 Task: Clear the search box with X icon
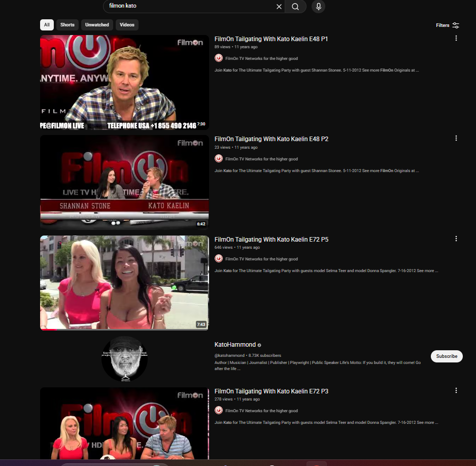tap(279, 7)
